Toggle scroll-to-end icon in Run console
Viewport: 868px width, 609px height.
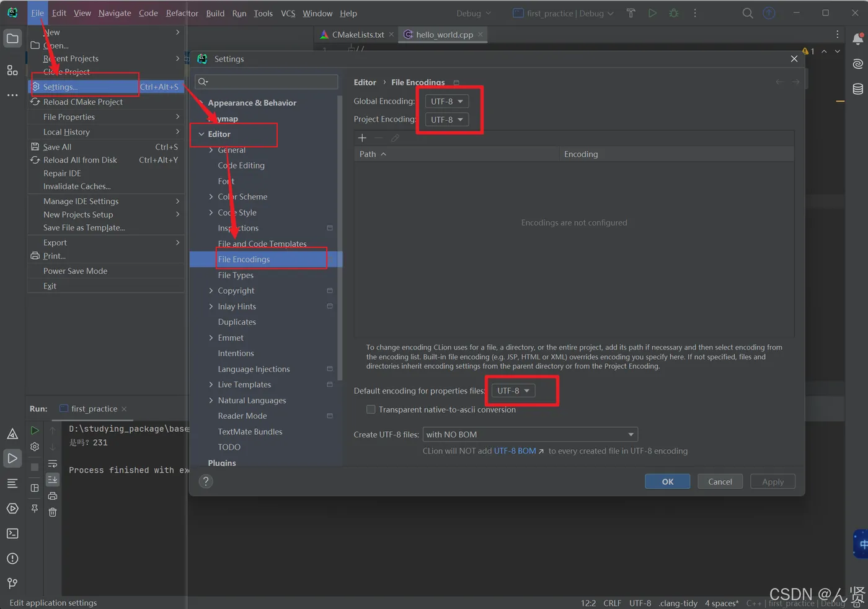tap(53, 480)
